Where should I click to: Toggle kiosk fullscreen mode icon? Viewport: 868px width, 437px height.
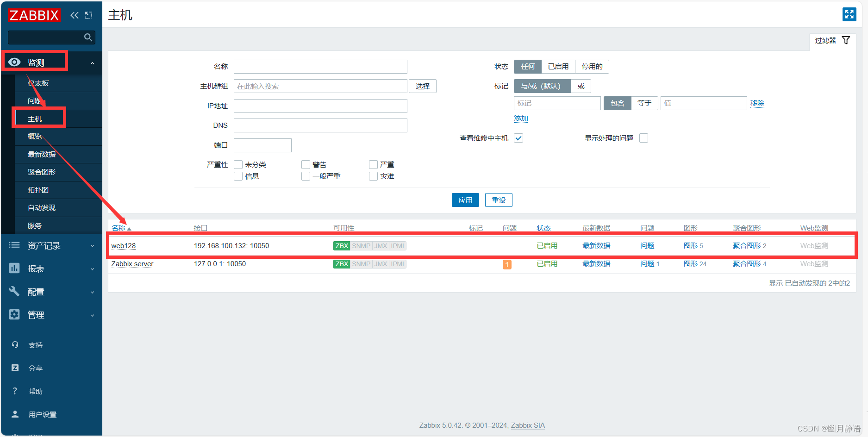[849, 14]
